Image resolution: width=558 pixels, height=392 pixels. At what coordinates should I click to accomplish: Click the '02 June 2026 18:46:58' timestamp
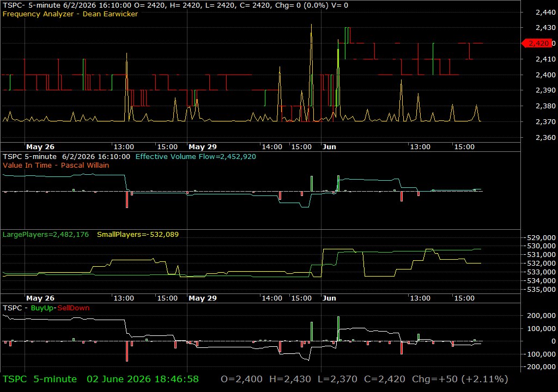pyautogui.click(x=143, y=379)
